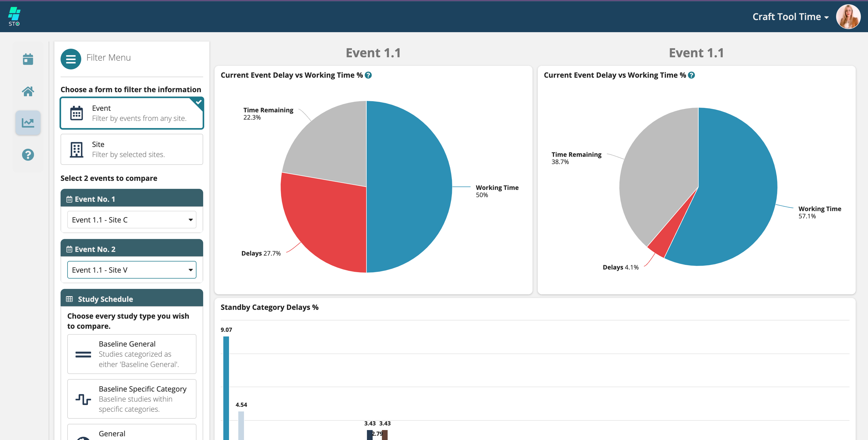
Task: Click the 'Time Remaining 38.7%' label
Action: [576, 158]
